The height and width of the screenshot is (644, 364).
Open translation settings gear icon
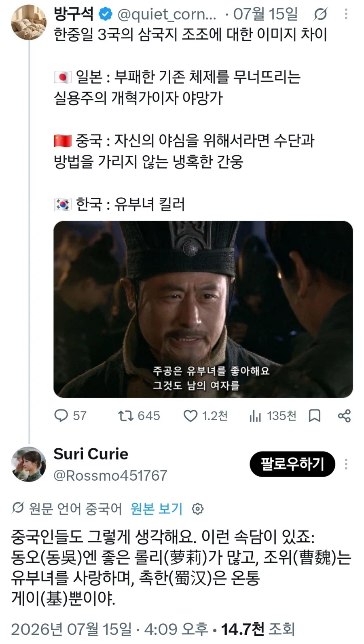coord(197,509)
